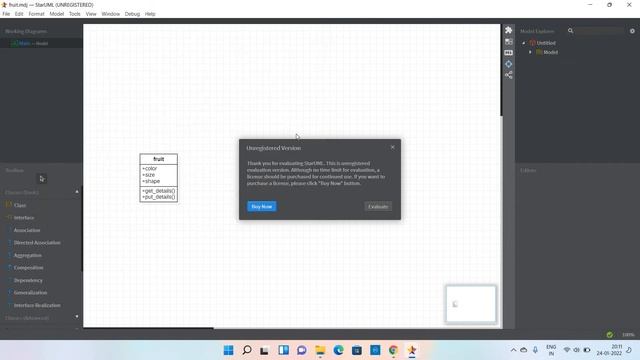The height and width of the screenshot is (360, 640).
Task: Click the diagram minimap thumbnail
Action: point(471,304)
